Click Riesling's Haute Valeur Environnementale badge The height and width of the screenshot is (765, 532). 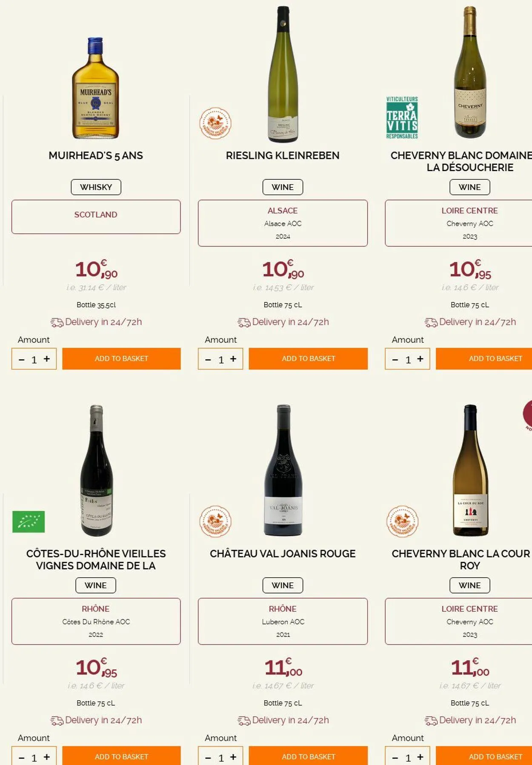215,123
